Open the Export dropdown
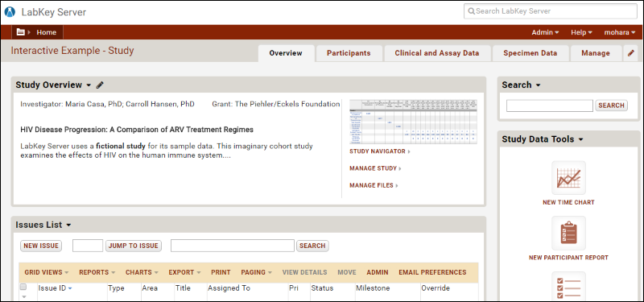This screenshot has width=644, height=302. (184, 272)
